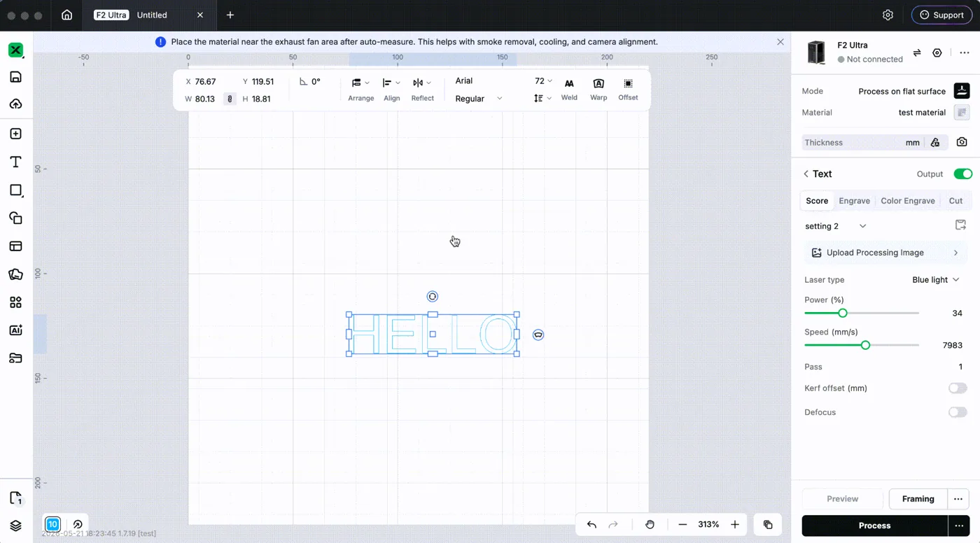The height and width of the screenshot is (543, 980).
Task: Switch to the Cut tab
Action: coord(955,201)
